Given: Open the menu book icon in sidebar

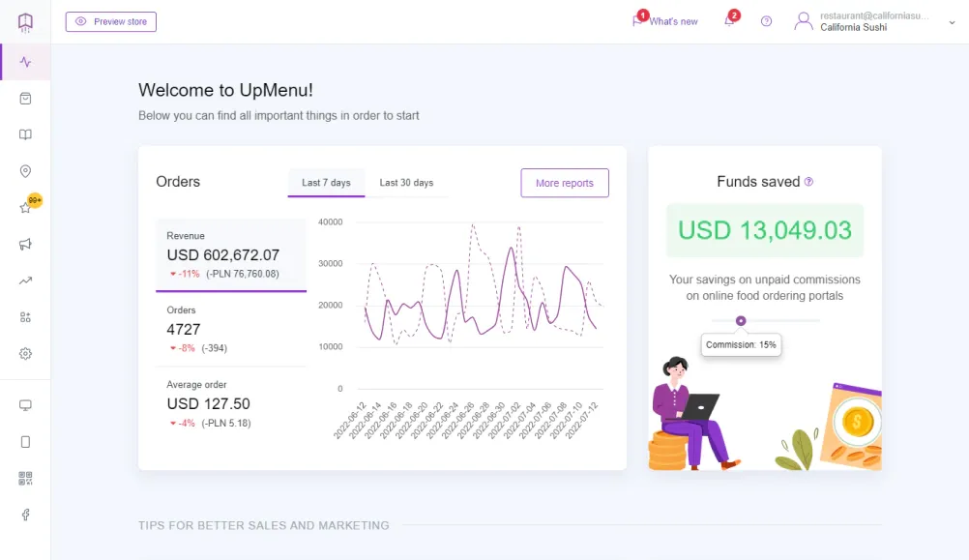Looking at the screenshot, I should click(x=25, y=134).
